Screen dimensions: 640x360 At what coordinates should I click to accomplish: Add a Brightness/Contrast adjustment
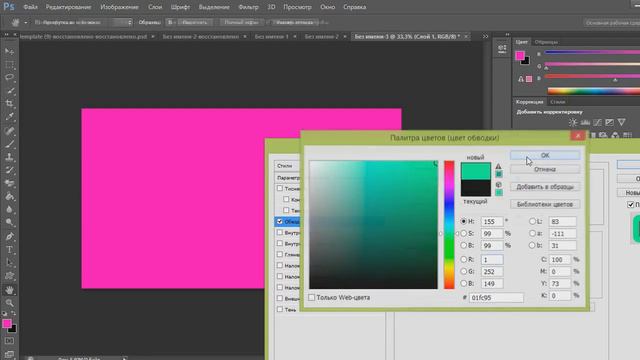coord(573,122)
